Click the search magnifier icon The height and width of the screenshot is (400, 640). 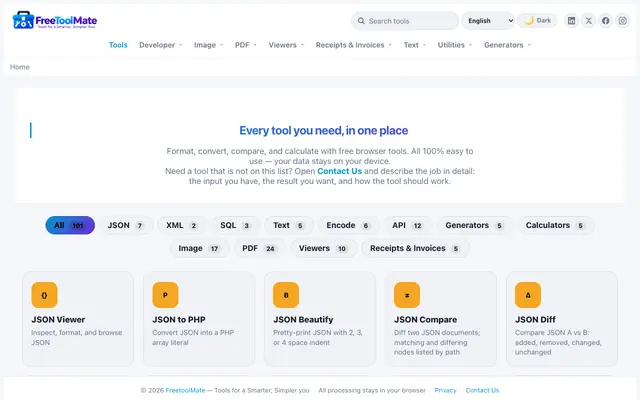(x=361, y=21)
